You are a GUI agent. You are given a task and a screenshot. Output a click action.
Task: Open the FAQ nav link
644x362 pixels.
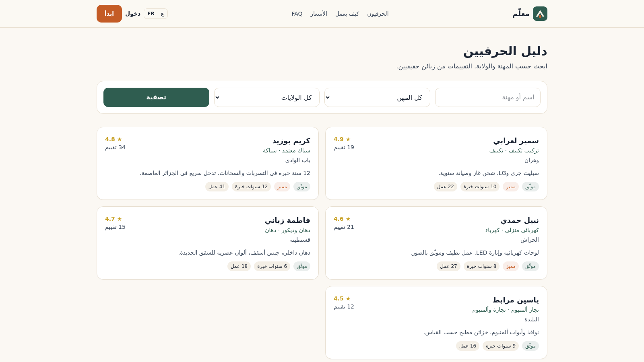tap(297, 14)
